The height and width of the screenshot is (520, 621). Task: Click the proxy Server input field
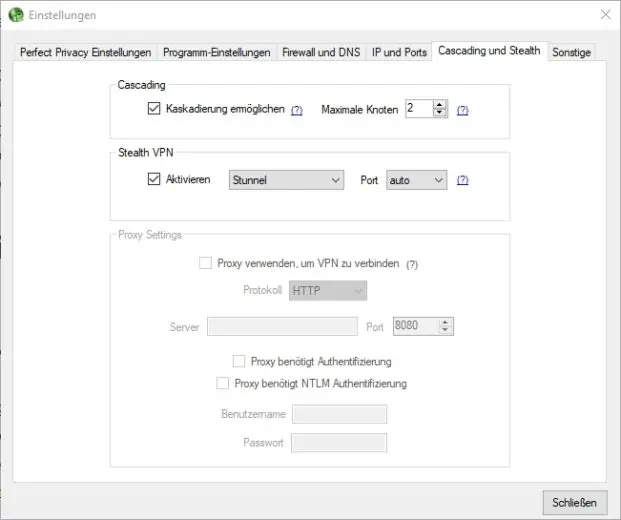pos(282,326)
